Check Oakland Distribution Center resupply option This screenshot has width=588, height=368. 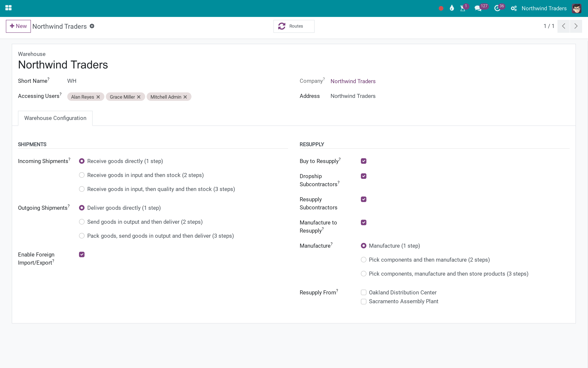(x=363, y=292)
